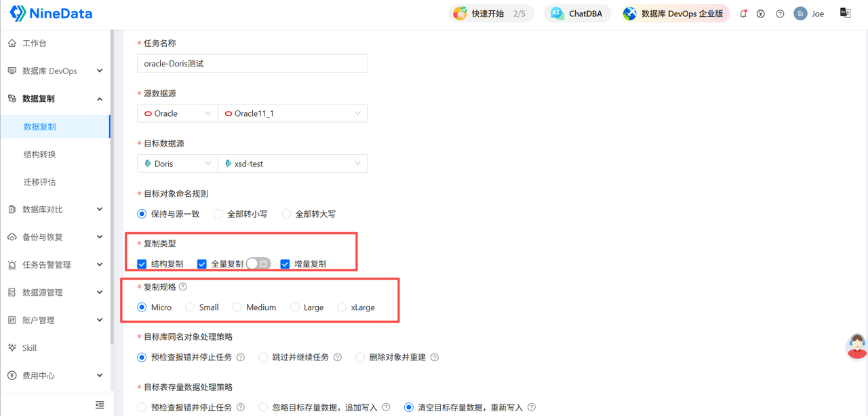Click the 任务名称 input field
The height and width of the screenshot is (416, 868).
point(252,63)
